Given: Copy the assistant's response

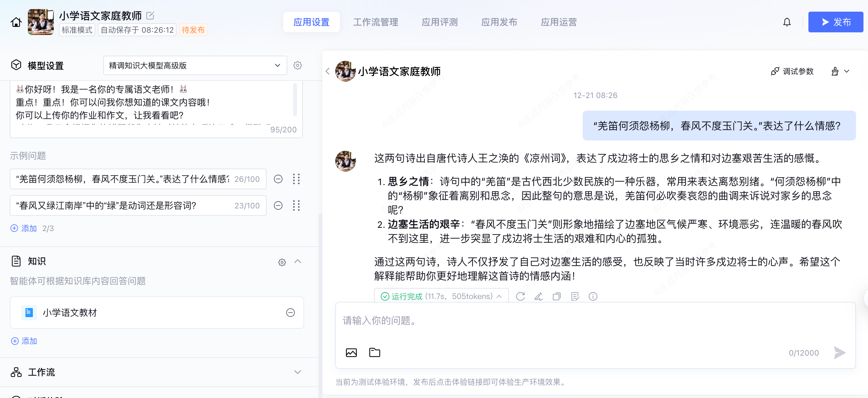Looking at the screenshot, I should click(x=556, y=296).
